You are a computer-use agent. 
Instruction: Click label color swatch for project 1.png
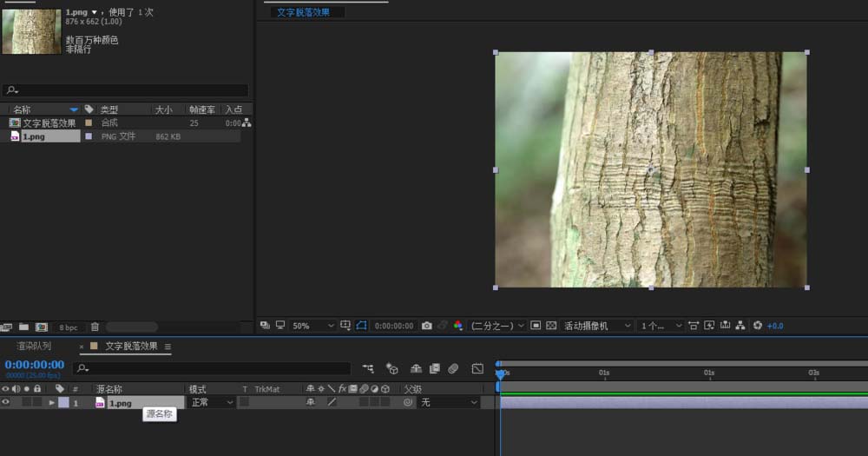(x=89, y=135)
